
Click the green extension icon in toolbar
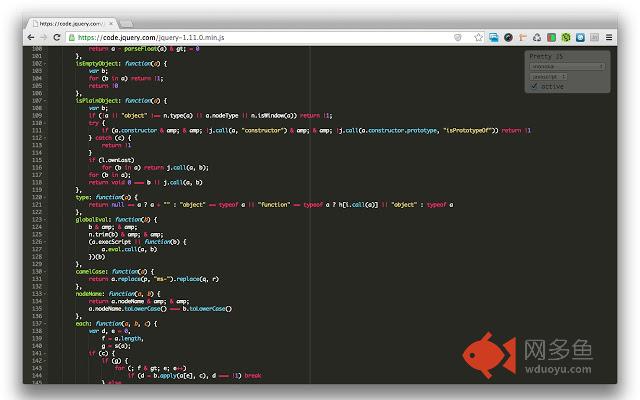(x=565, y=37)
